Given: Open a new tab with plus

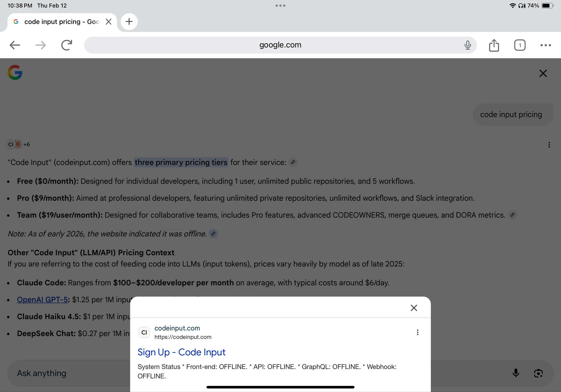Looking at the screenshot, I should [129, 22].
